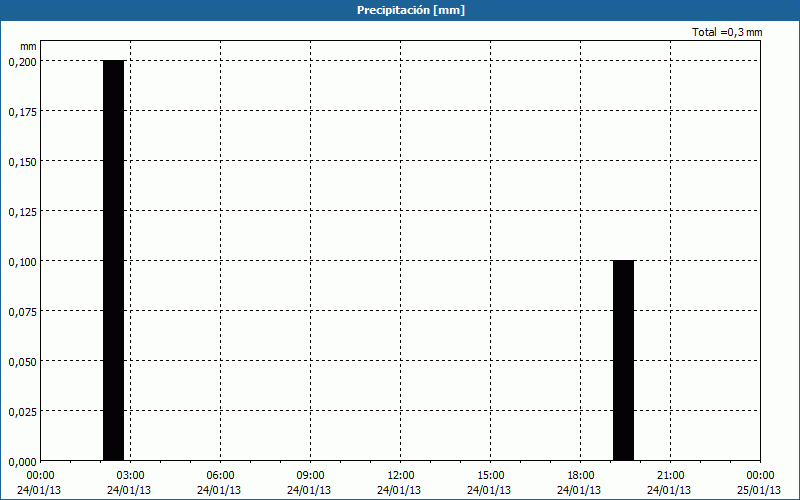
Task: Click the 0,175 y-axis label
Action: (22, 112)
